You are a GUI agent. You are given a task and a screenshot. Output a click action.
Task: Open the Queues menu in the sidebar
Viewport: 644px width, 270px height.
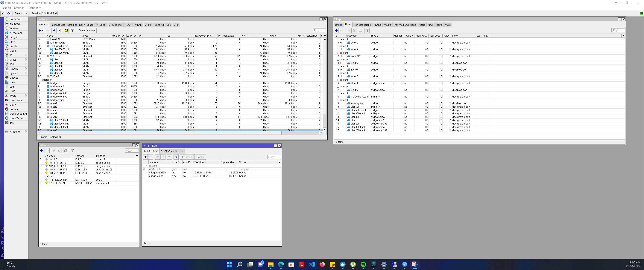[14, 78]
